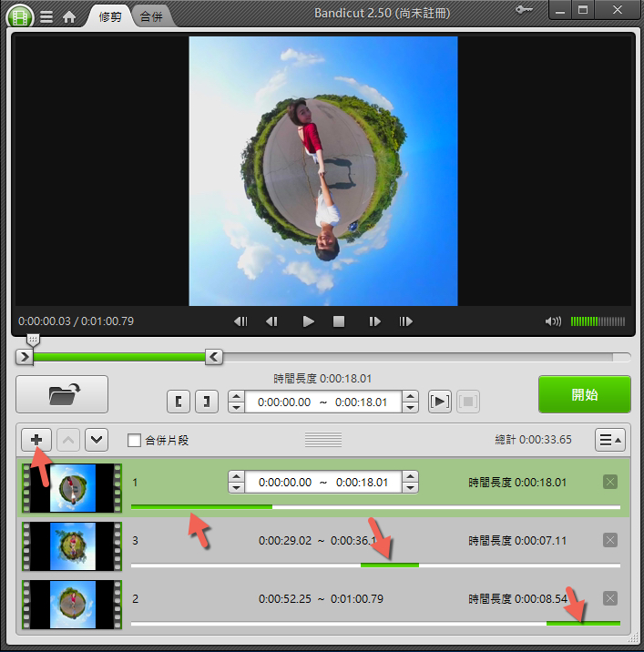The image size is (644, 652).
Task: Select the 修剪 tab
Action: [x=109, y=16]
